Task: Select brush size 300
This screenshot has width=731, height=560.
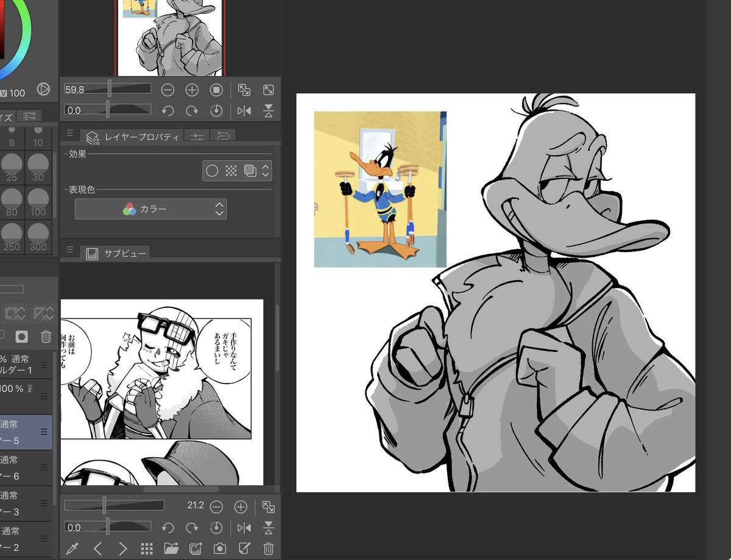Action: tap(38, 237)
